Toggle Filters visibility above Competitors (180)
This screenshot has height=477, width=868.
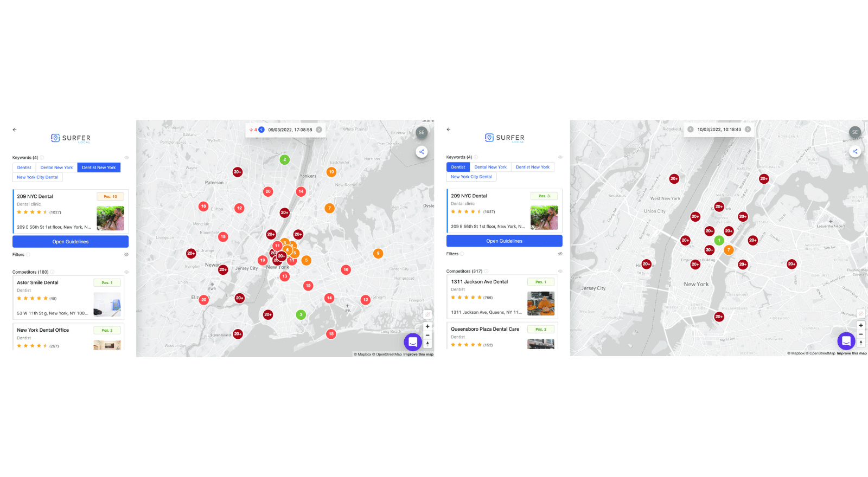pyautogui.click(x=126, y=254)
